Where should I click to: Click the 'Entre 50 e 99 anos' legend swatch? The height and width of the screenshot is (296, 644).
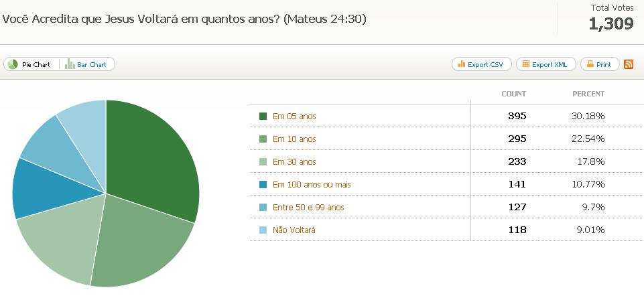[x=263, y=208]
